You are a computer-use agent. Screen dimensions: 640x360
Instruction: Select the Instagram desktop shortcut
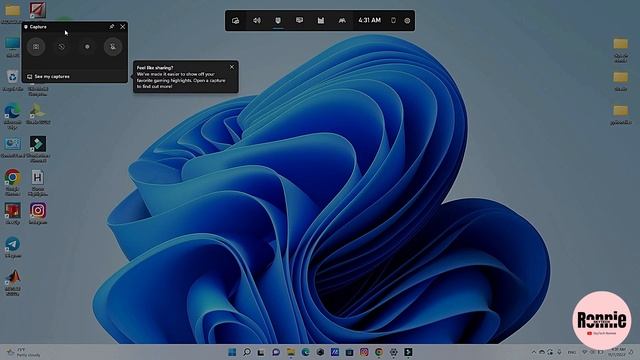click(38, 213)
